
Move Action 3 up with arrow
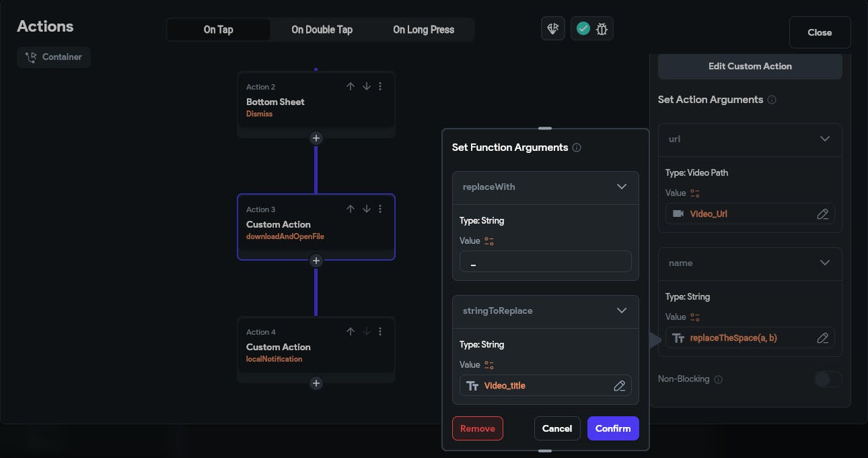click(x=351, y=209)
